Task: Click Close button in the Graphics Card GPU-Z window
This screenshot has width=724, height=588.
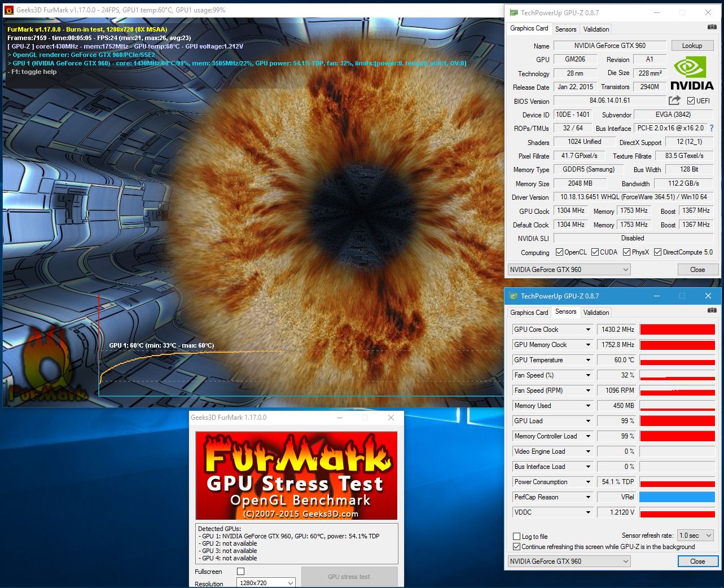Action: pyautogui.click(x=698, y=270)
